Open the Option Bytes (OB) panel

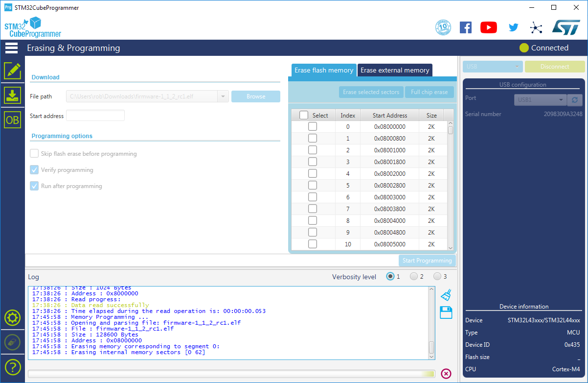click(x=13, y=120)
